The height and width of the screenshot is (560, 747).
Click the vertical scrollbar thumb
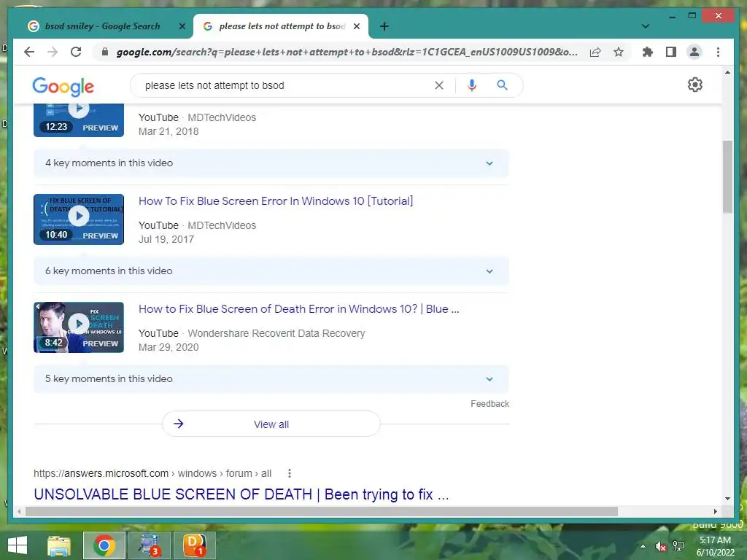[727, 176]
